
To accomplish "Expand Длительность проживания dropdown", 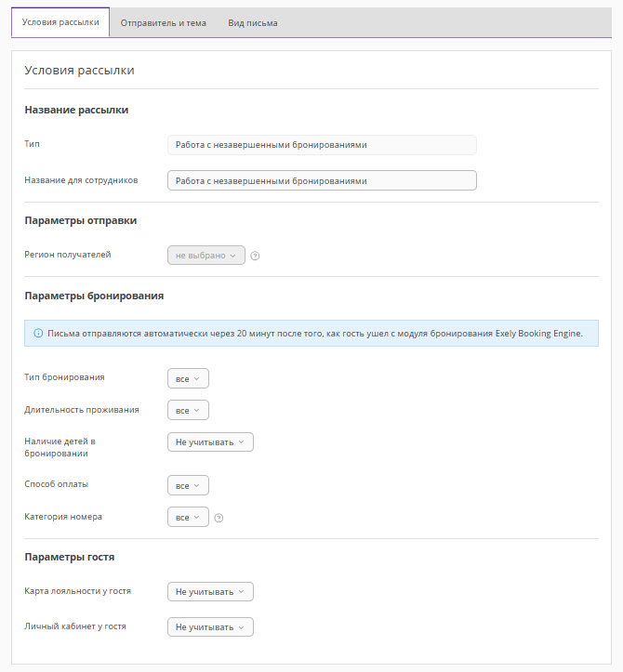I will click(x=188, y=410).
